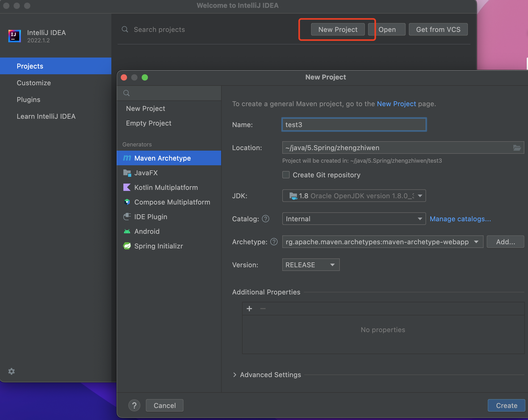Click the IntelliJ IDEA logo icon

(14, 36)
